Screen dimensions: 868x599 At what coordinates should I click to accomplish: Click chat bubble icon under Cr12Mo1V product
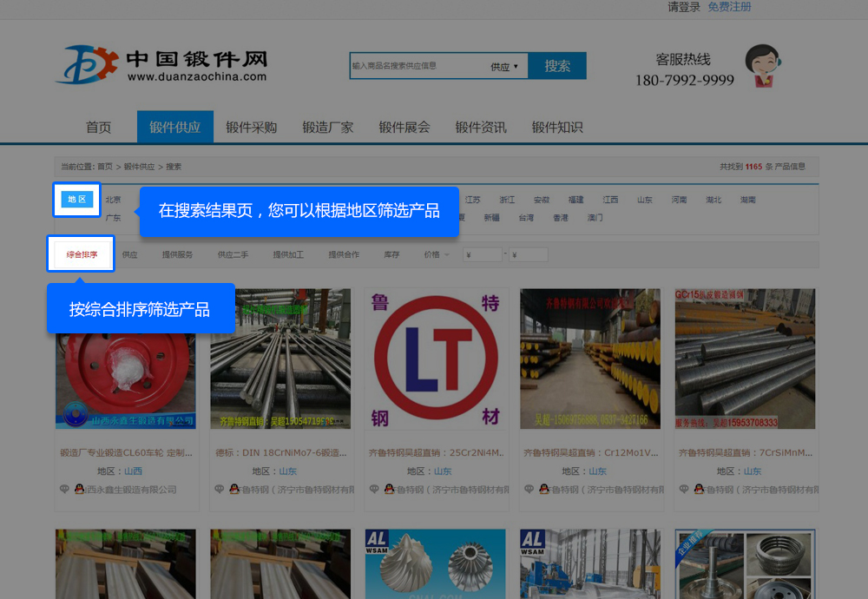[x=529, y=490]
